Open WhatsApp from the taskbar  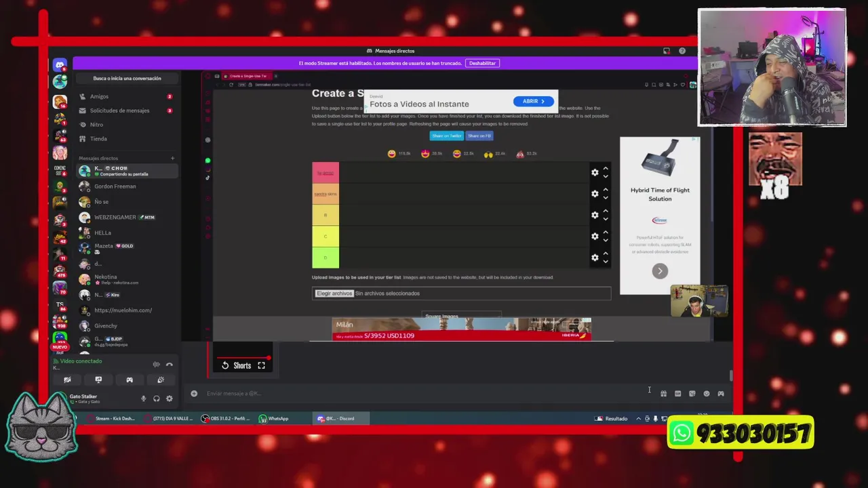point(274,418)
